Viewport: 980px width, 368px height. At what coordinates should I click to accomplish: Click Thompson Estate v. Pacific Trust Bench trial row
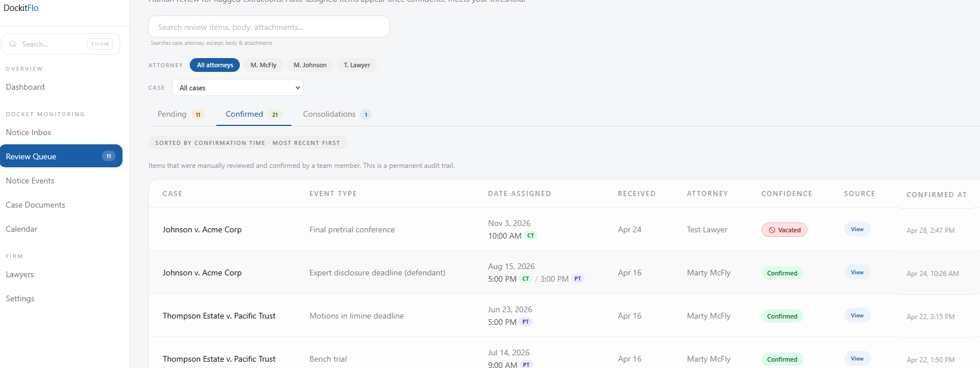219,359
